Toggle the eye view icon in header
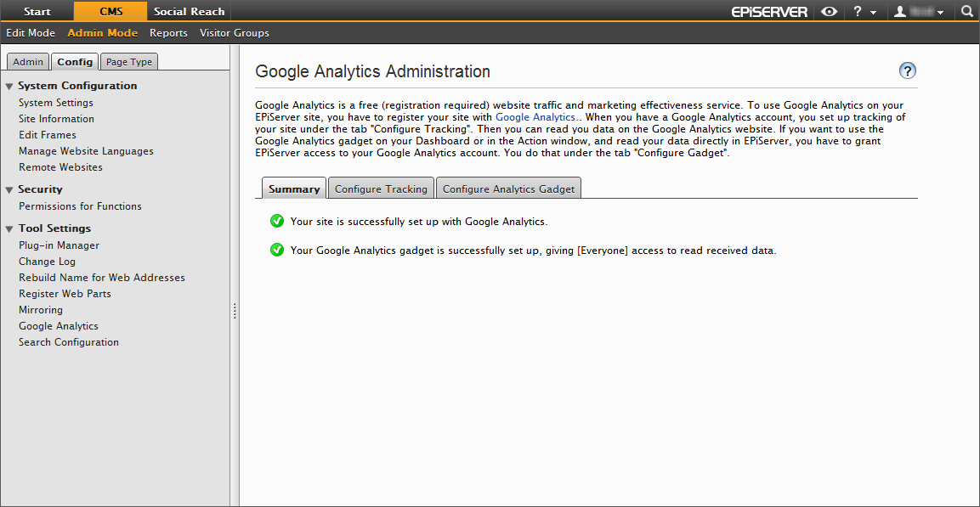This screenshot has height=507, width=980. coord(829,12)
